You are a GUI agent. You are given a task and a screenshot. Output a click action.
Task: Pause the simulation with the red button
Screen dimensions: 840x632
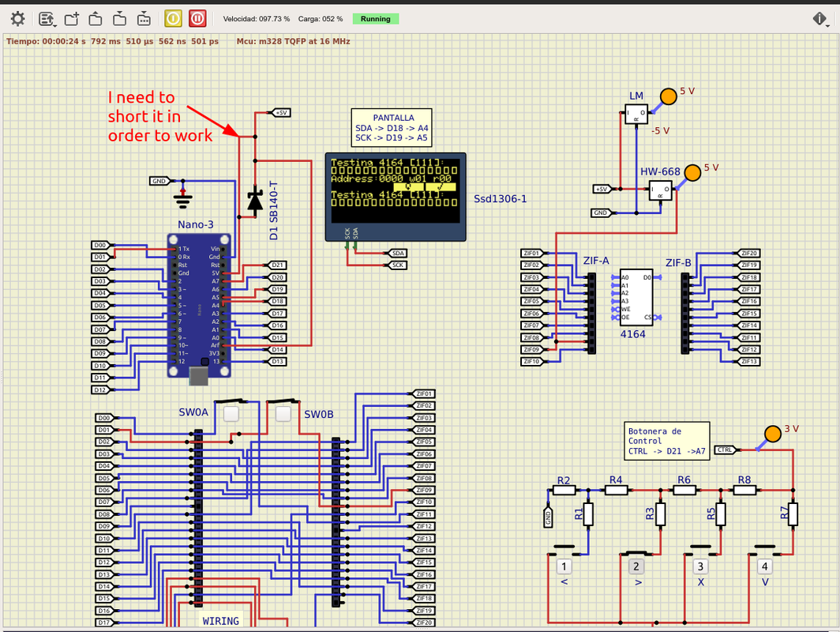(x=197, y=19)
